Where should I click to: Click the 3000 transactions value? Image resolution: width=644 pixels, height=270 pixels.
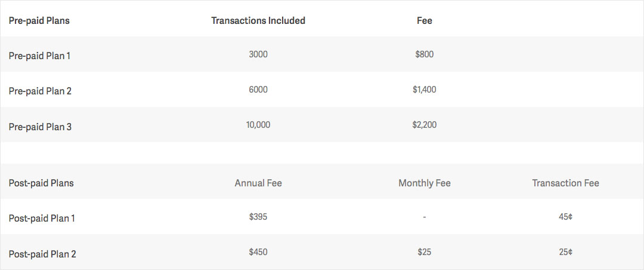coord(258,54)
